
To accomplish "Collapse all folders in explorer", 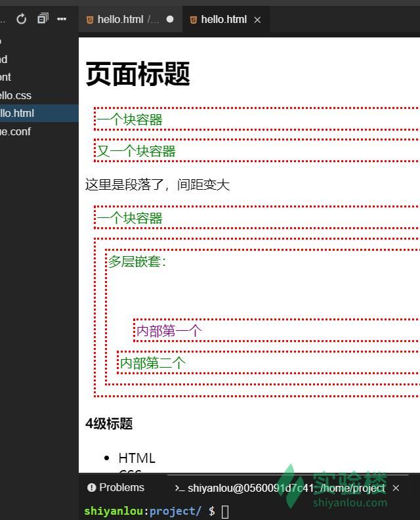I will [43, 18].
